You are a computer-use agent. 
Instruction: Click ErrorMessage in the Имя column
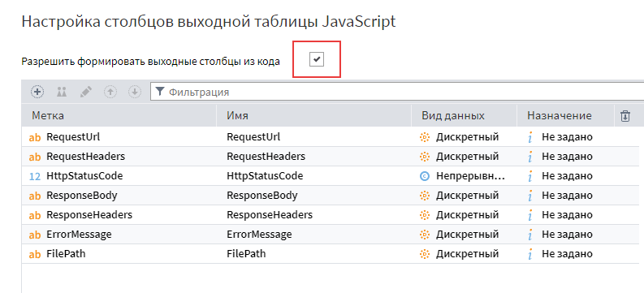coord(259,235)
